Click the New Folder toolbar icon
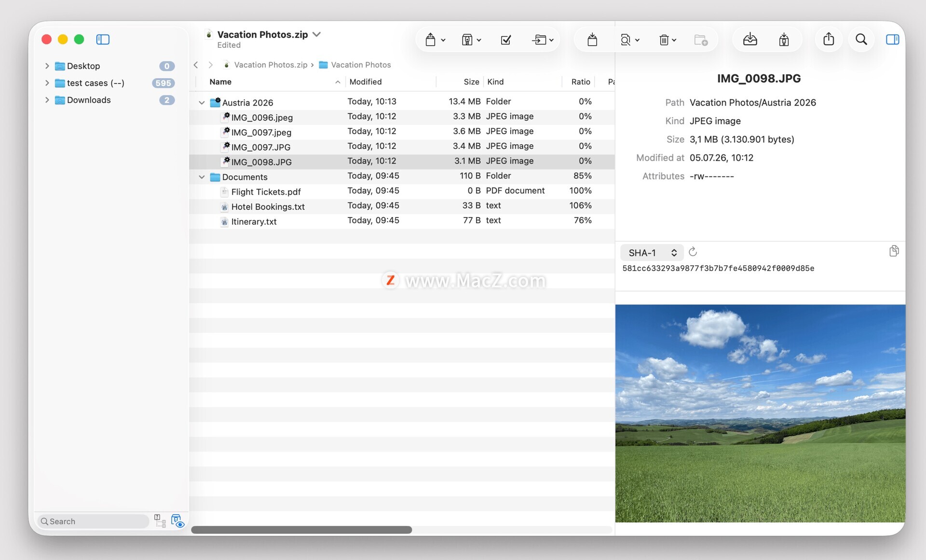The image size is (926, 560). tap(701, 40)
